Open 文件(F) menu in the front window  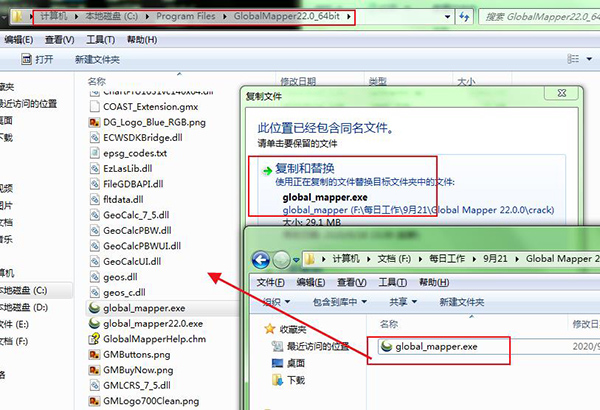tap(270, 282)
